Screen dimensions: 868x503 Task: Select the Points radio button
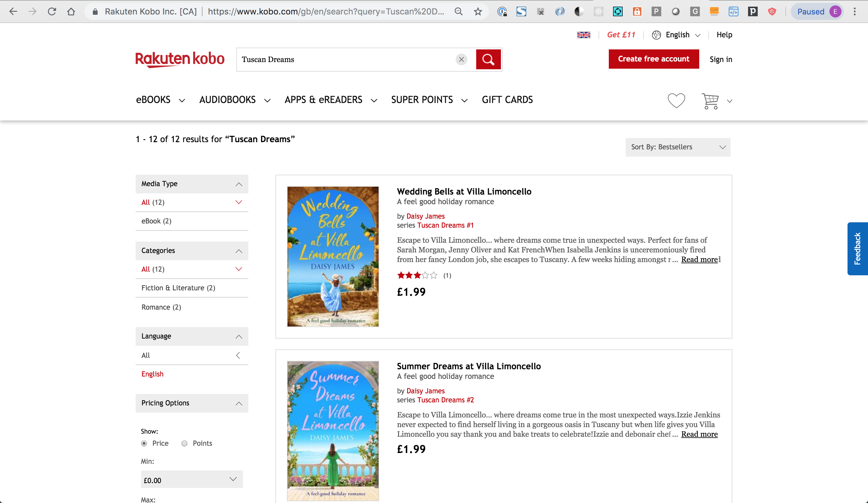pyautogui.click(x=184, y=443)
